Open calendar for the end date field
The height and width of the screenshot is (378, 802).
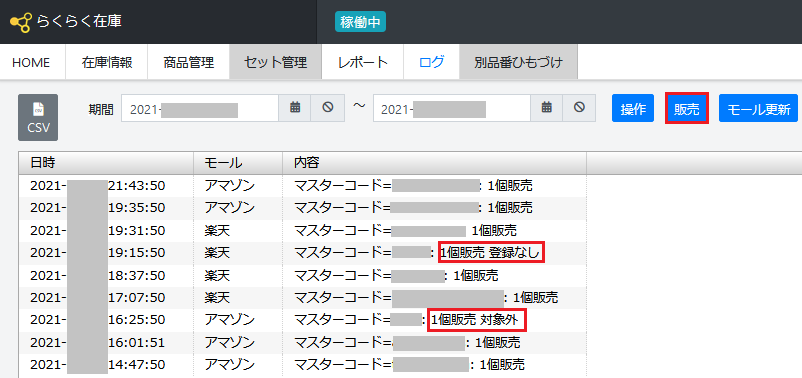(x=546, y=108)
